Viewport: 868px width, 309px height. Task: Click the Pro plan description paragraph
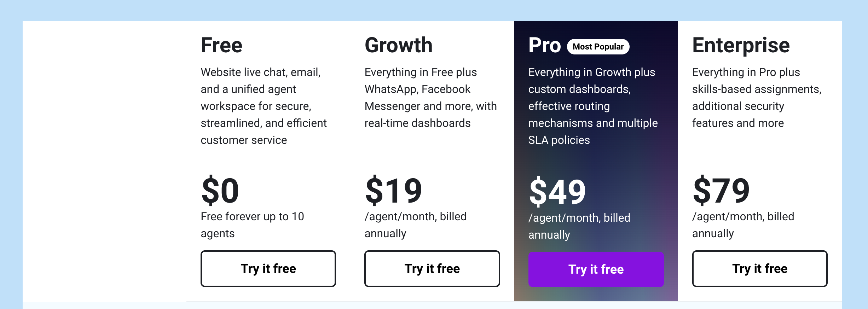pyautogui.click(x=593, y=106)
